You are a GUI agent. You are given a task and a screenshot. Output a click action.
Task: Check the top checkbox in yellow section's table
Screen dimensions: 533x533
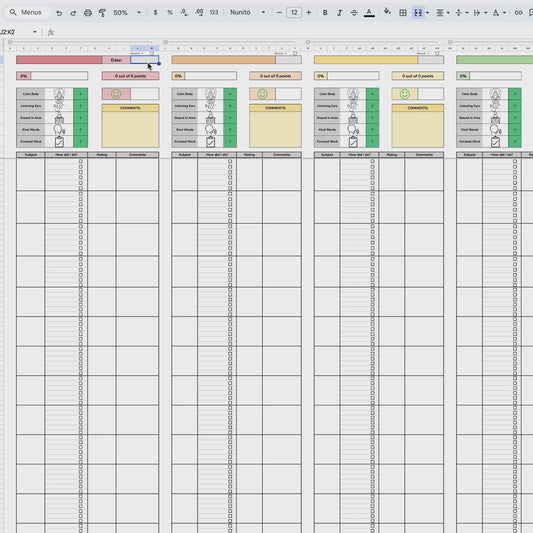tap(373, 161)
